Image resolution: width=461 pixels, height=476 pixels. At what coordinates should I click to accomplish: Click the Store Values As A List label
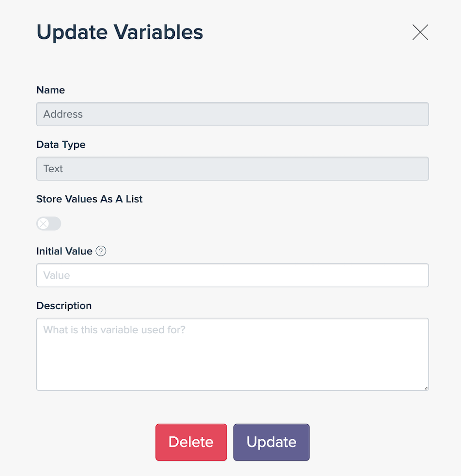point(90,199)
